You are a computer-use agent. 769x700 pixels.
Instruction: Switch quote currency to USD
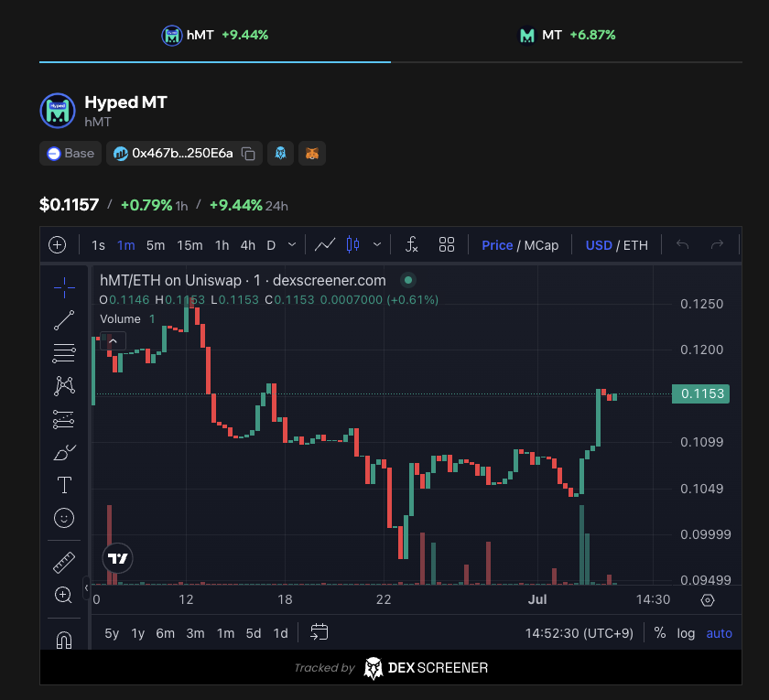[599, 245]
